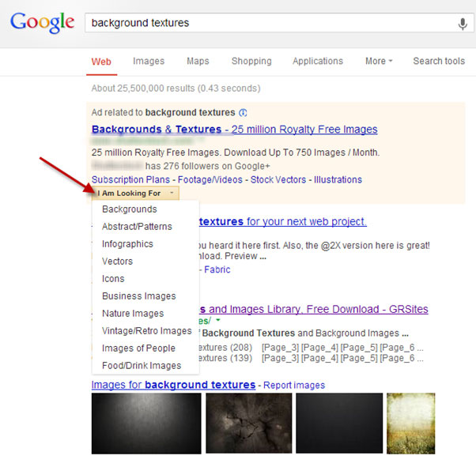Image resolution: width=476 pixels, height=467 pixels.
Task: Open Search tools
Action: tap(439, 61)
